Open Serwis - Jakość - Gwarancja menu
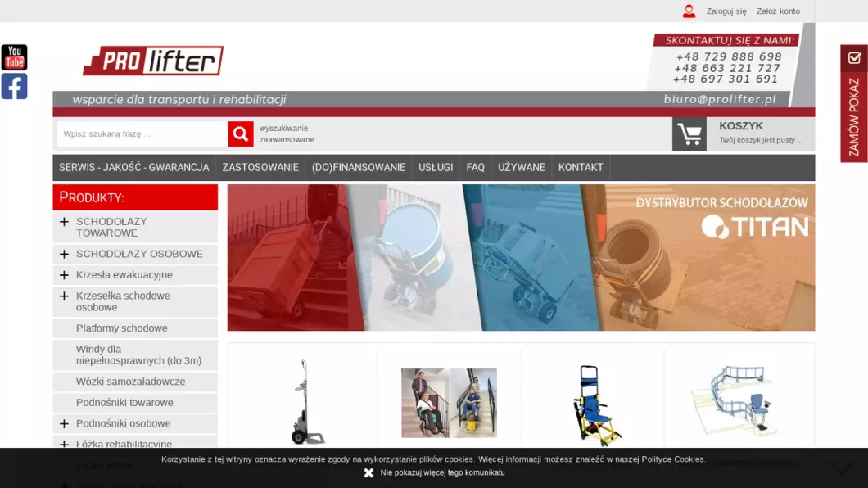Viewport: 868px width, 488px height. (x=134, y=168)
